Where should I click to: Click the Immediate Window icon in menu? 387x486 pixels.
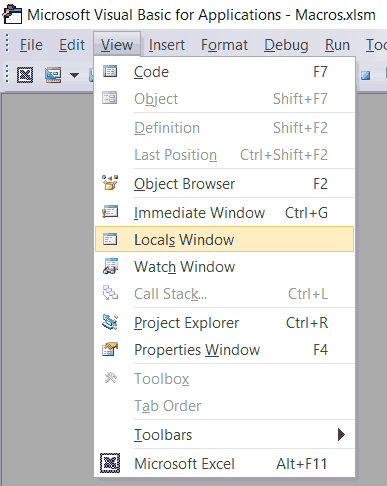[x=110, y=212]
